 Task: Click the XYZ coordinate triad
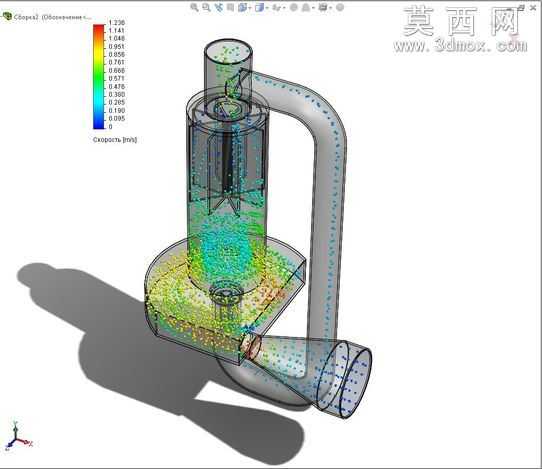click(18, 437)
